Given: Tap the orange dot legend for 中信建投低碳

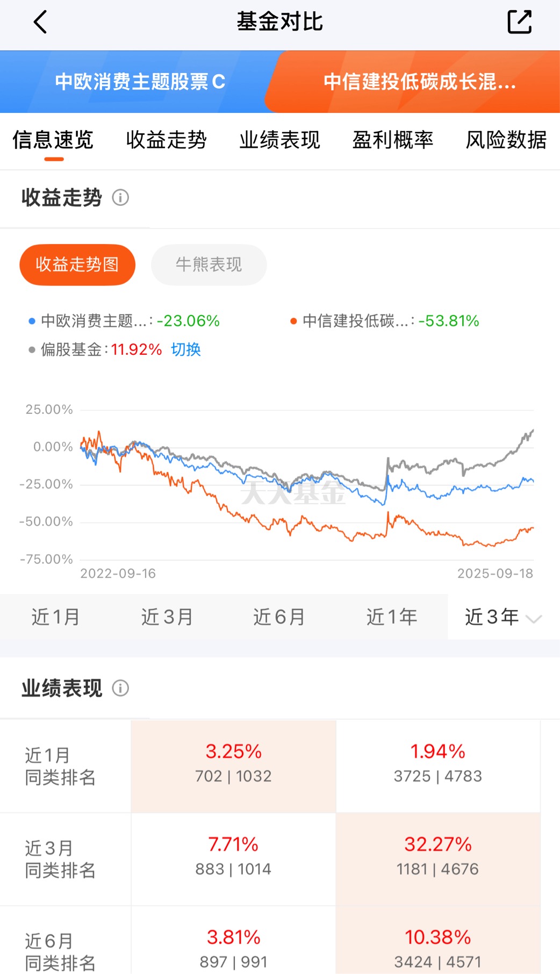Looking at the screenshot, I should point(293,321).
